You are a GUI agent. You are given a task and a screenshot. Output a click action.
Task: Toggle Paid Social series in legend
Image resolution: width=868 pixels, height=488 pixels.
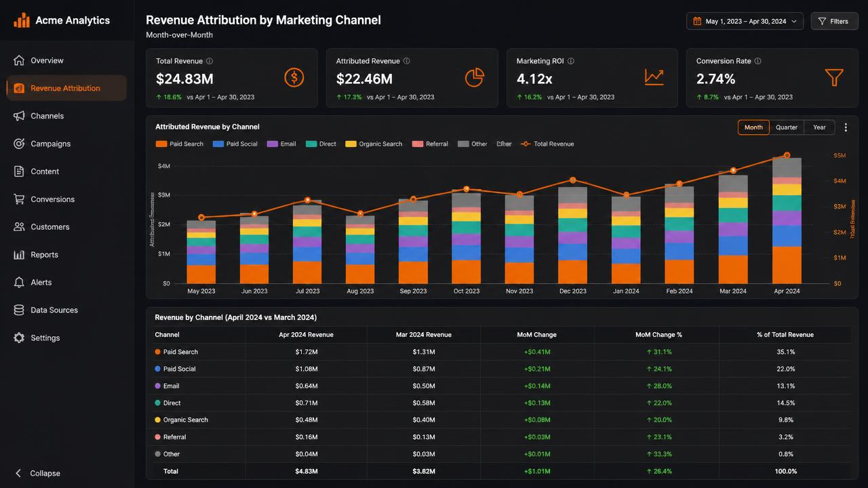235,144
